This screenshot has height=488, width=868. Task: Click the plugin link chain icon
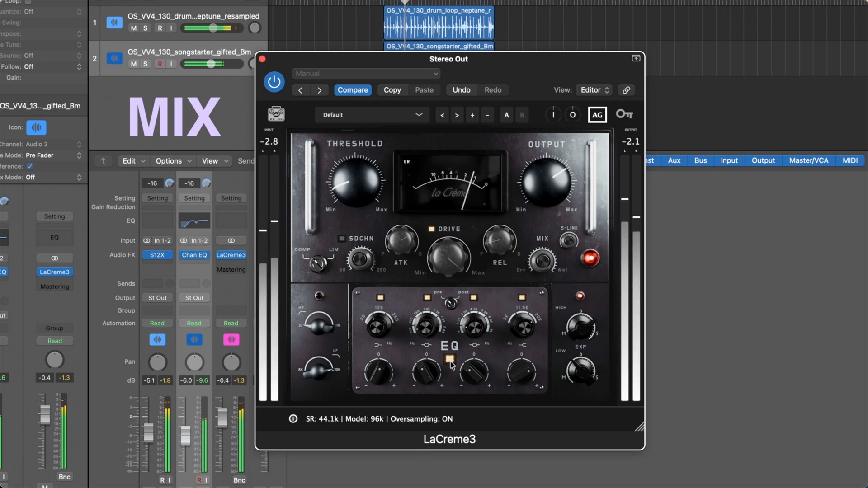pyautogui.click(x=626, y=90)
